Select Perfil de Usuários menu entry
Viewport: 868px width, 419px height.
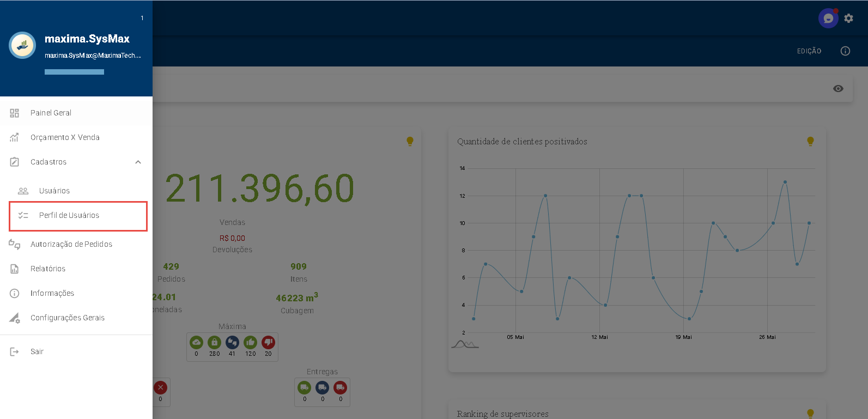(x=78, y=216)
